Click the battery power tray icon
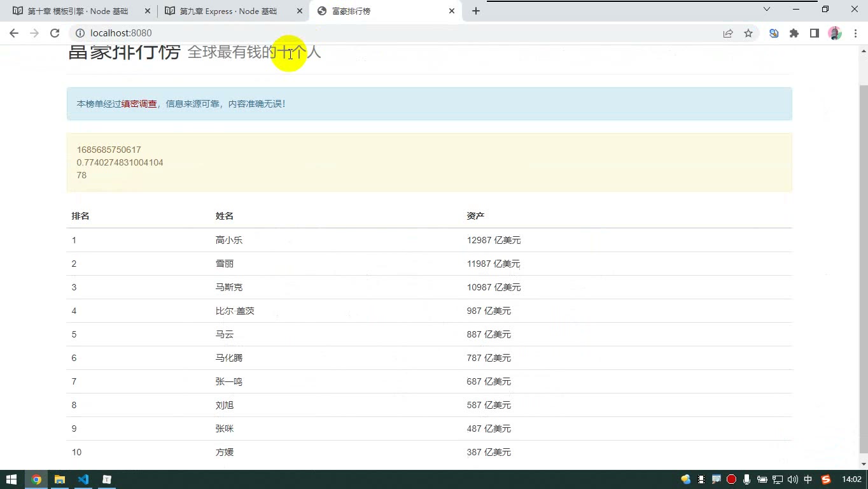This screenshot has width=868, height=489. (762, 479)
